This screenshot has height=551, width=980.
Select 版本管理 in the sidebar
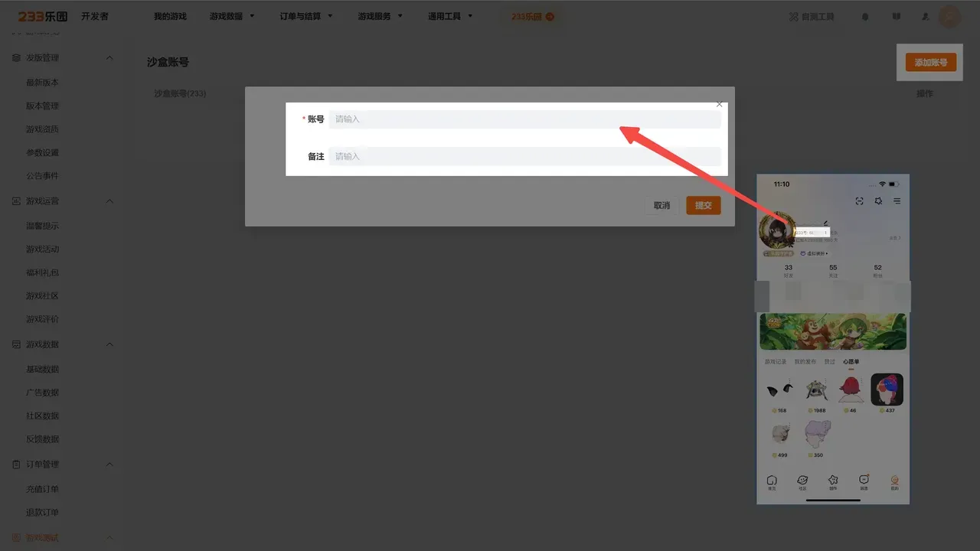pos(42,106)
